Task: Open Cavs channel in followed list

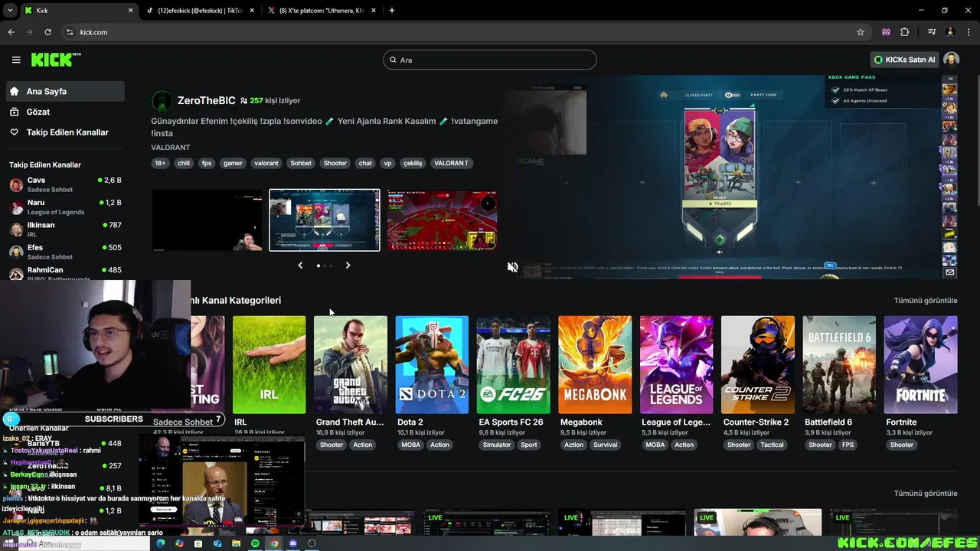Action: (x=65, y=185)
